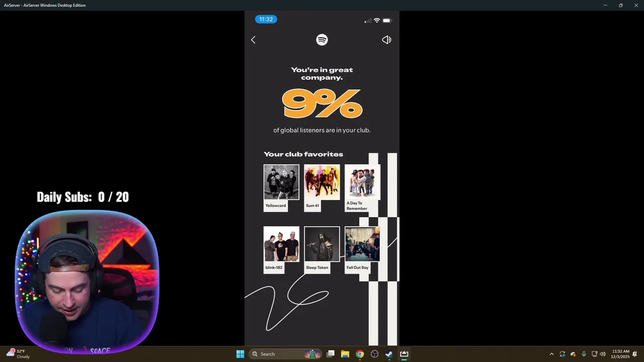The height and width of the screenshot is (362, 644).
Task: Click "of global listeners are in your club."
Action: click(322, 130)
